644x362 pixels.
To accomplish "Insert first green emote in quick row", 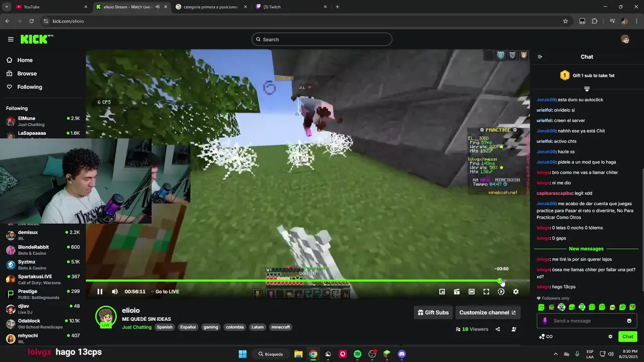I will (x=541, y=307).
